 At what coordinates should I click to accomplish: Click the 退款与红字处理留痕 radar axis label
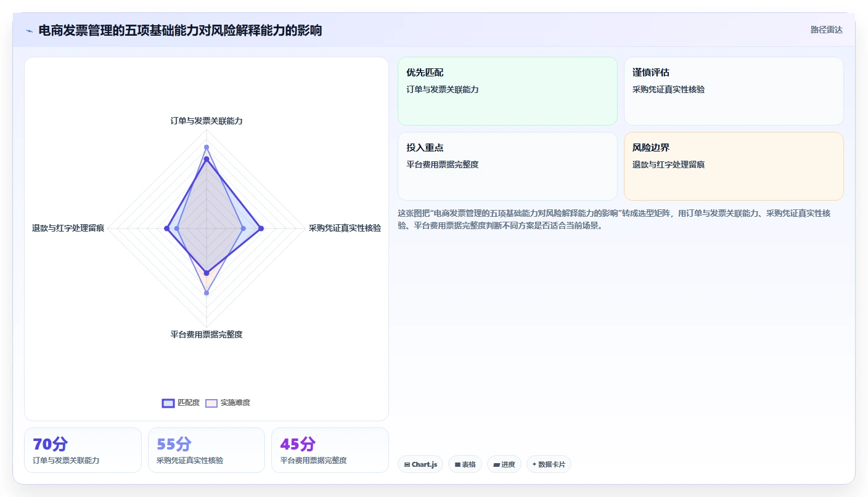pos(68,228)
